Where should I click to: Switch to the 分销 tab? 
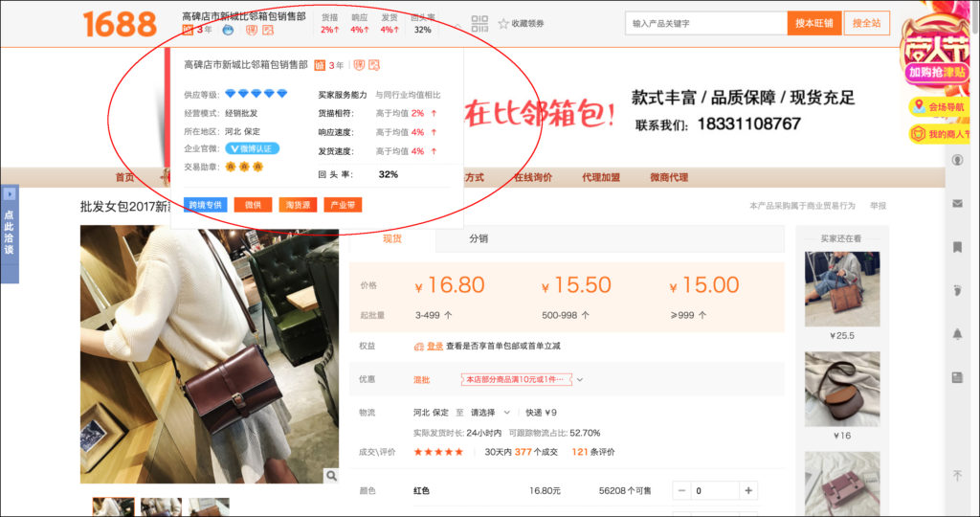pos(478,238)
